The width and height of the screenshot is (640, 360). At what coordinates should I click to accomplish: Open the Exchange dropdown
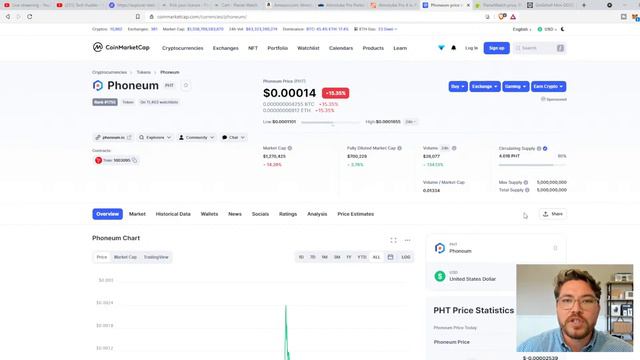coord(485,87)
